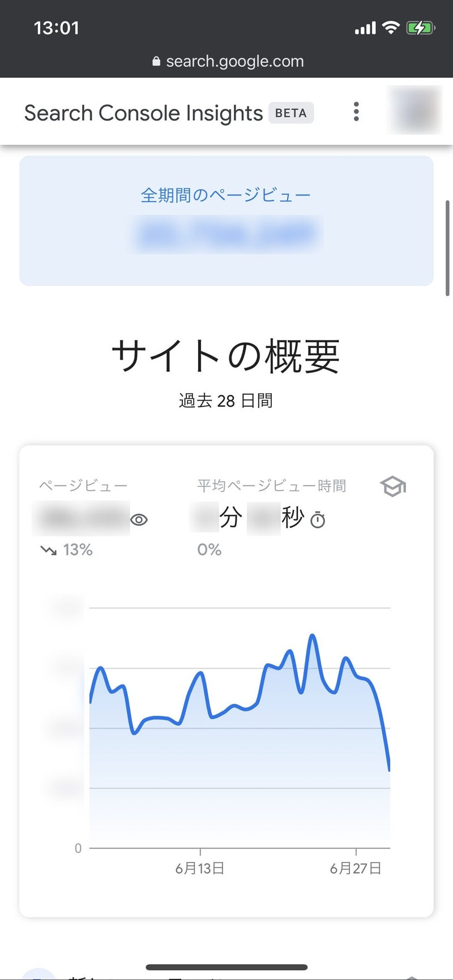Tap the blurred profile avatar

point(414,110)
